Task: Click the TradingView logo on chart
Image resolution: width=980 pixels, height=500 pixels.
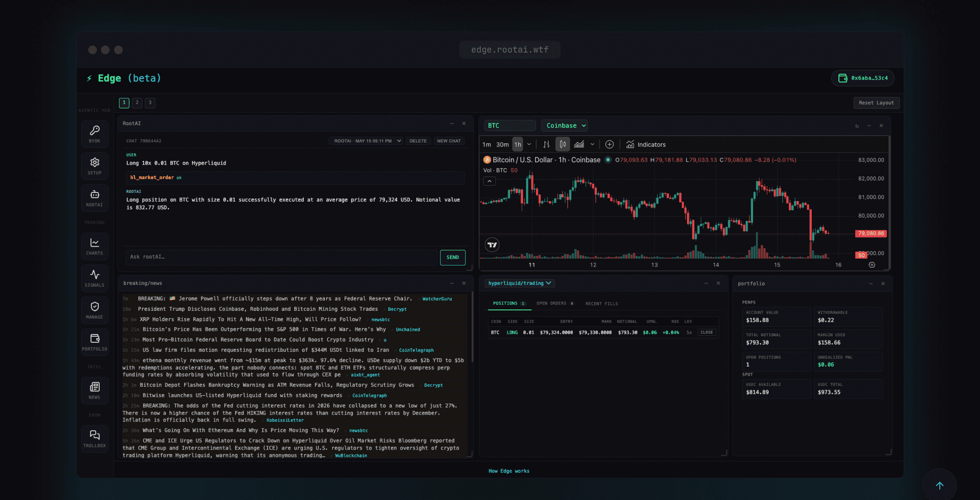Action: point(492,245)
